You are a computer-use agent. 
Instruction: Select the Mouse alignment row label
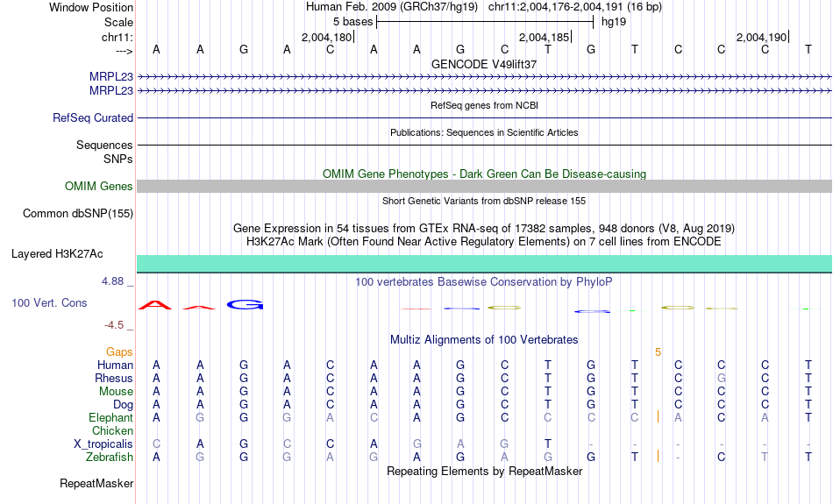pos(116,392)
